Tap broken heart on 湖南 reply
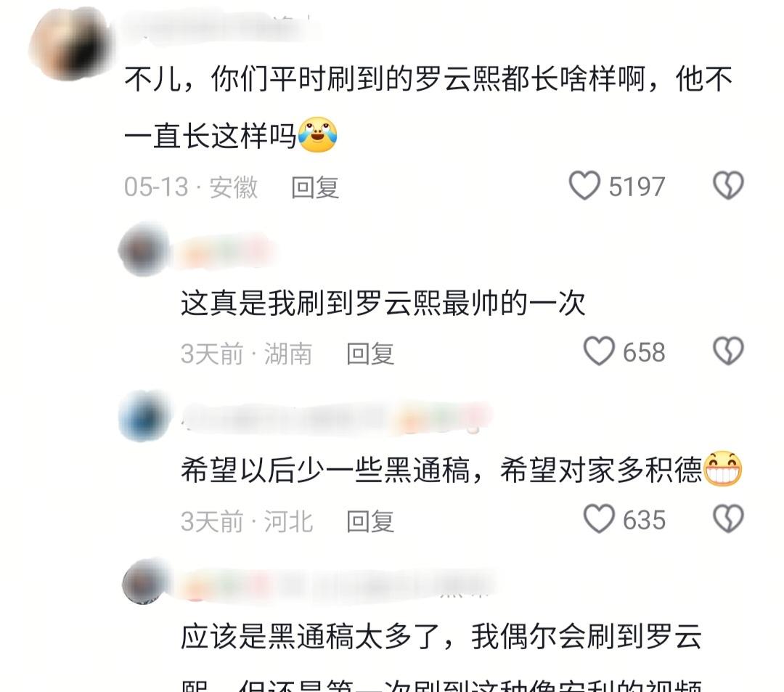 pyautogui.click(x=728, y=351)
